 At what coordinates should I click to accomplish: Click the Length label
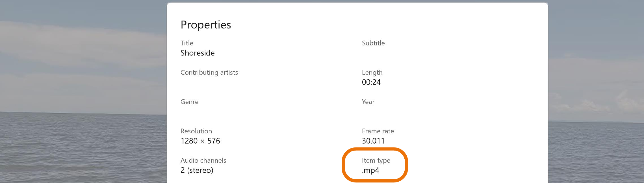372,72
